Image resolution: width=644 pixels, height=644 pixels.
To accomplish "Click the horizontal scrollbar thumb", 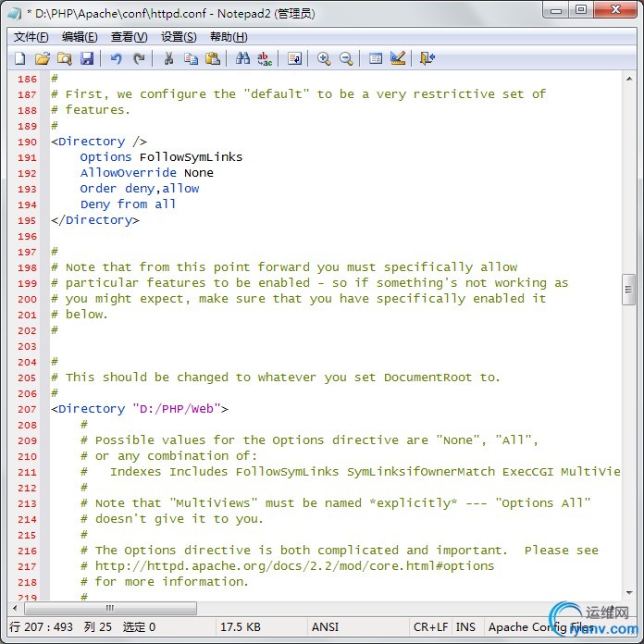I will (x=110, y=608).
